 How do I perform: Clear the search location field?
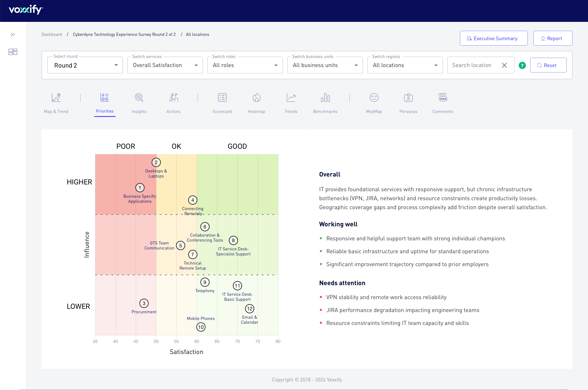pos(504,65)
